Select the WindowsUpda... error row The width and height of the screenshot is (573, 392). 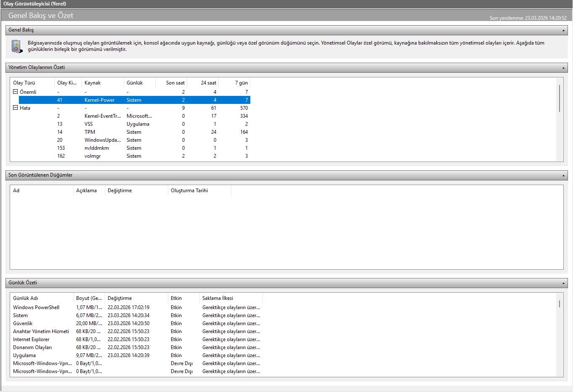(x=135, y=140)
